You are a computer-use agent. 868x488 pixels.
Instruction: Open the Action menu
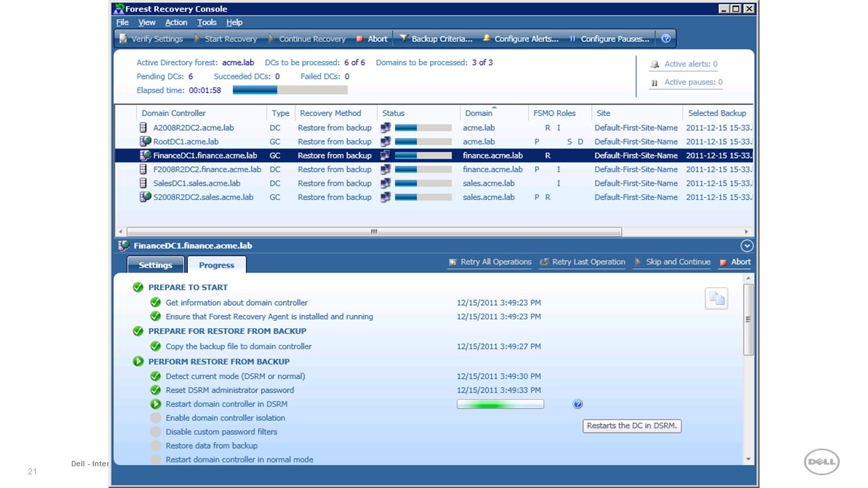[x=176, y=22]
